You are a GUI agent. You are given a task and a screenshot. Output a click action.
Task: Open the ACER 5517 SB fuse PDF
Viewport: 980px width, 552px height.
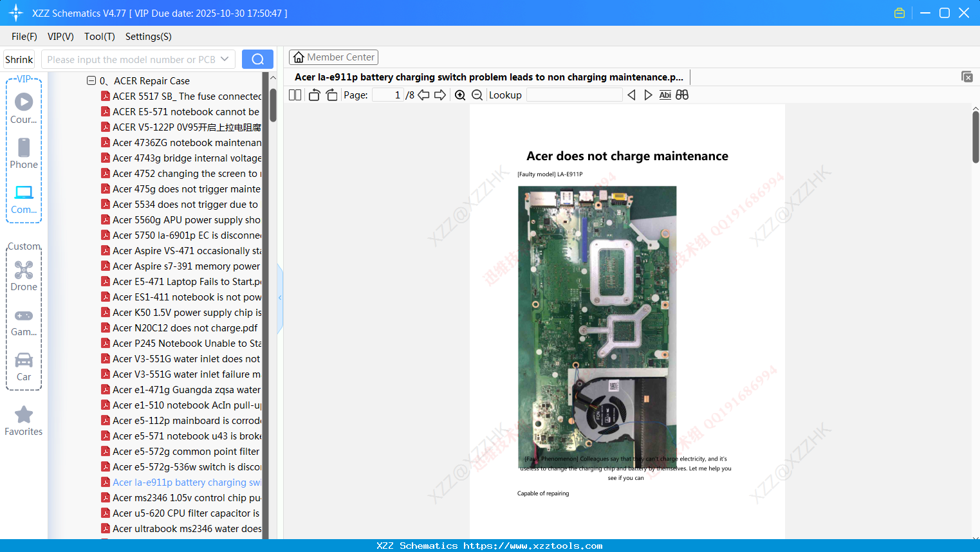click(181, 97)
